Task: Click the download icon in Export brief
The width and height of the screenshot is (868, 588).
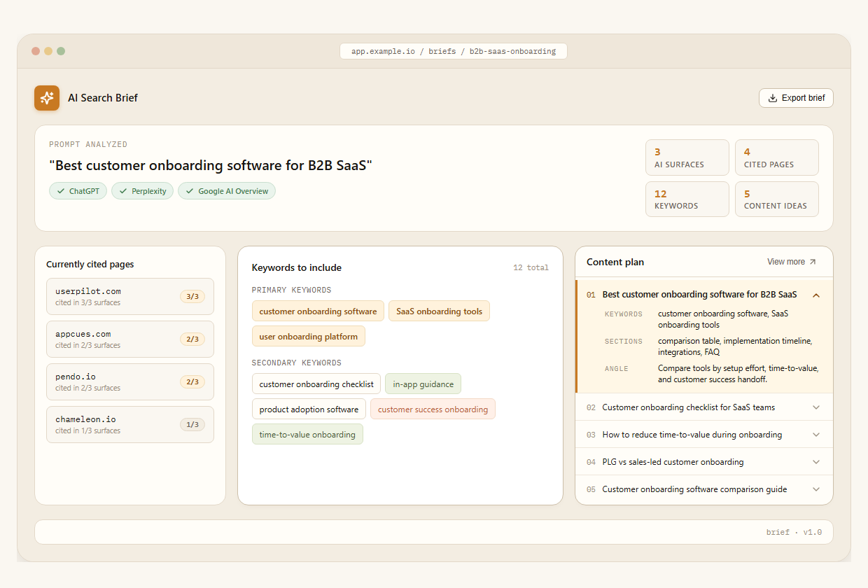Action: pyautogui.click(x=773, y=98)
